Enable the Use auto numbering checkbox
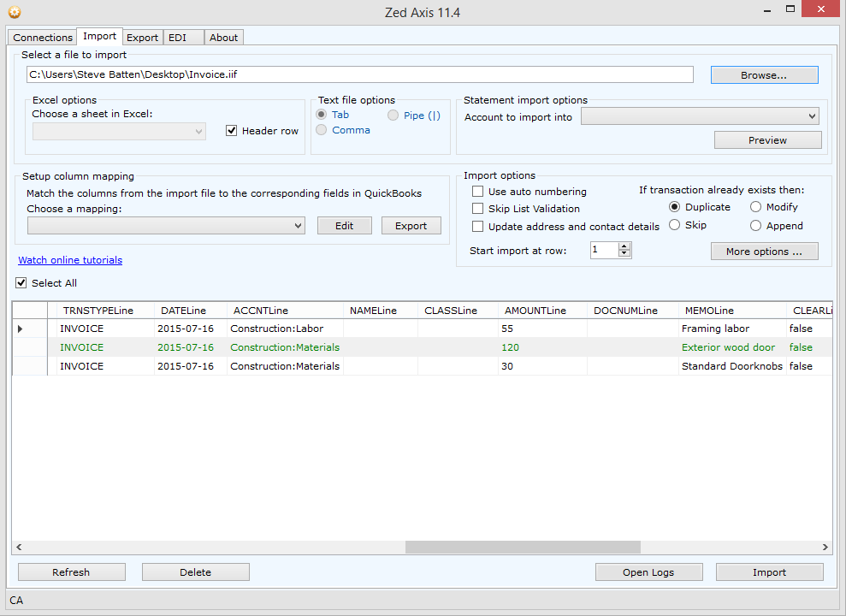The width and height of the screenshot is (846, 616). tap(478, 192)
